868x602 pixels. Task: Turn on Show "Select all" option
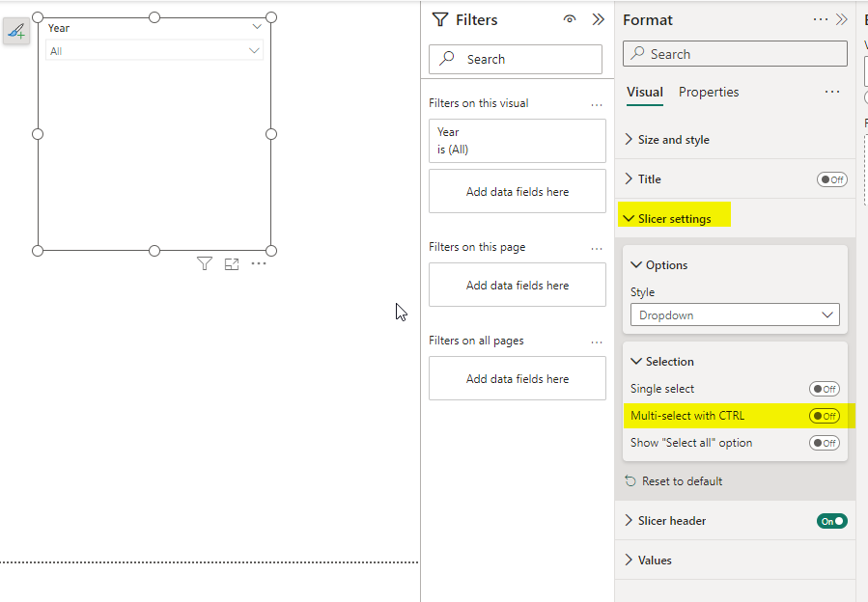[825, 443]
